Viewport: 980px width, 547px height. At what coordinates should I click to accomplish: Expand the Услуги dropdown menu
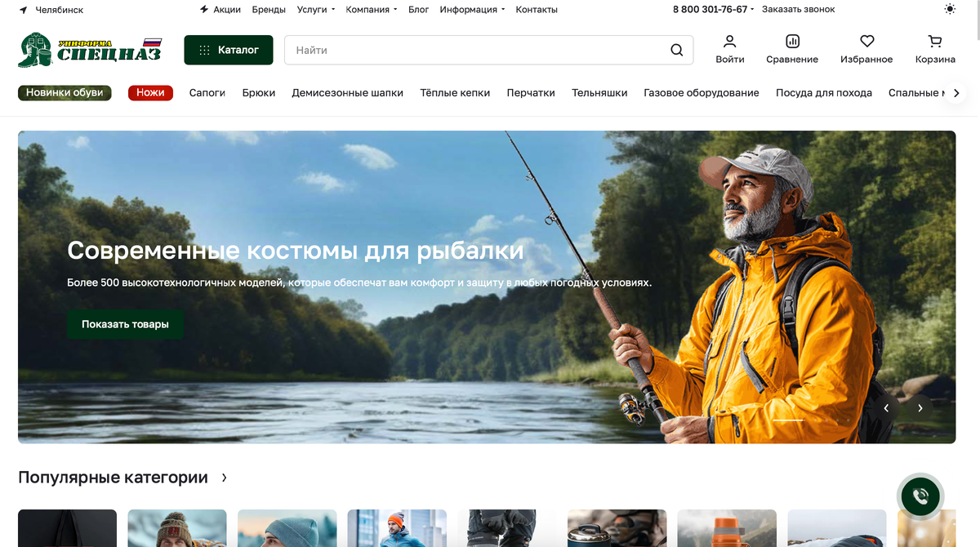[x=316, y=10]
